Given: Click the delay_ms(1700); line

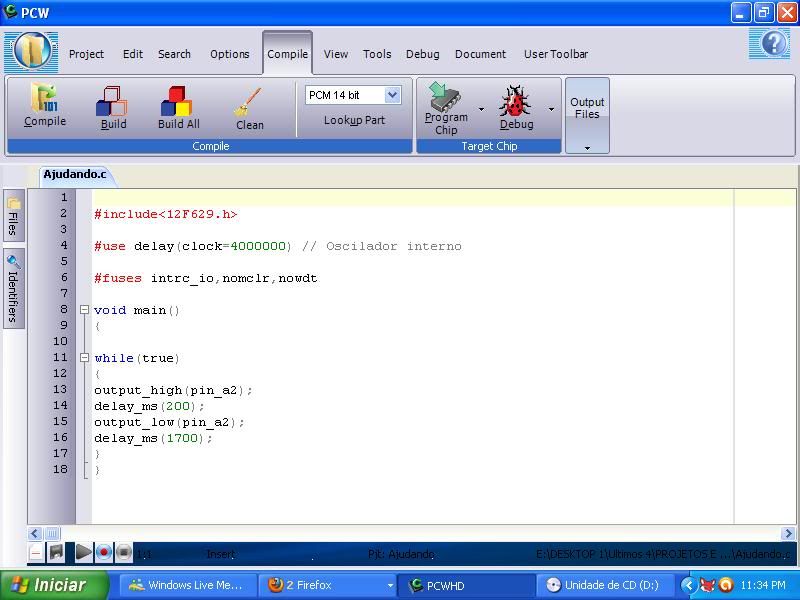Looking at the screenshot, I should [153, 438].
